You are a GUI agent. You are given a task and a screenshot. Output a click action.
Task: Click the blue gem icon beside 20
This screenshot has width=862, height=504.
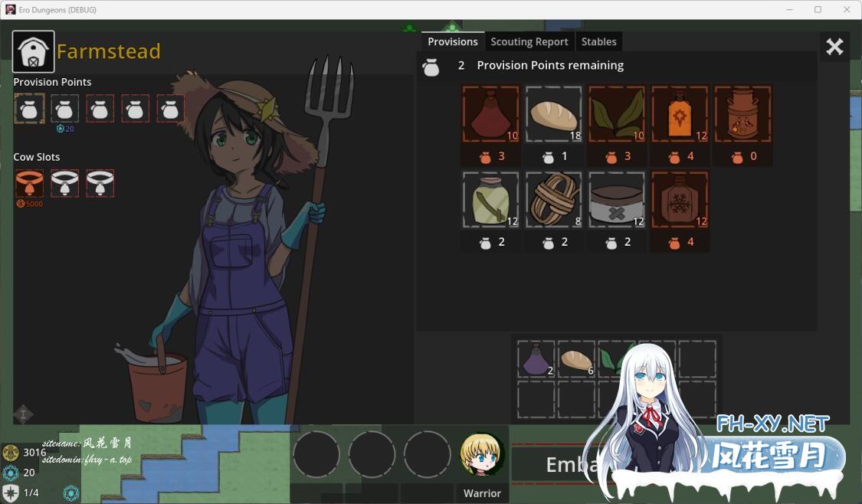coord(11,473)
